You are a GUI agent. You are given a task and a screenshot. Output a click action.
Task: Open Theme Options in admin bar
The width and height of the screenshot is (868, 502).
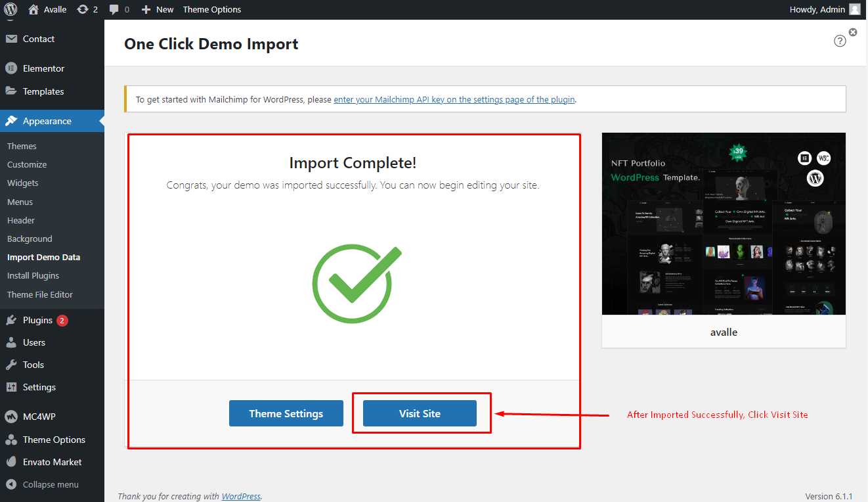[212, 10]
